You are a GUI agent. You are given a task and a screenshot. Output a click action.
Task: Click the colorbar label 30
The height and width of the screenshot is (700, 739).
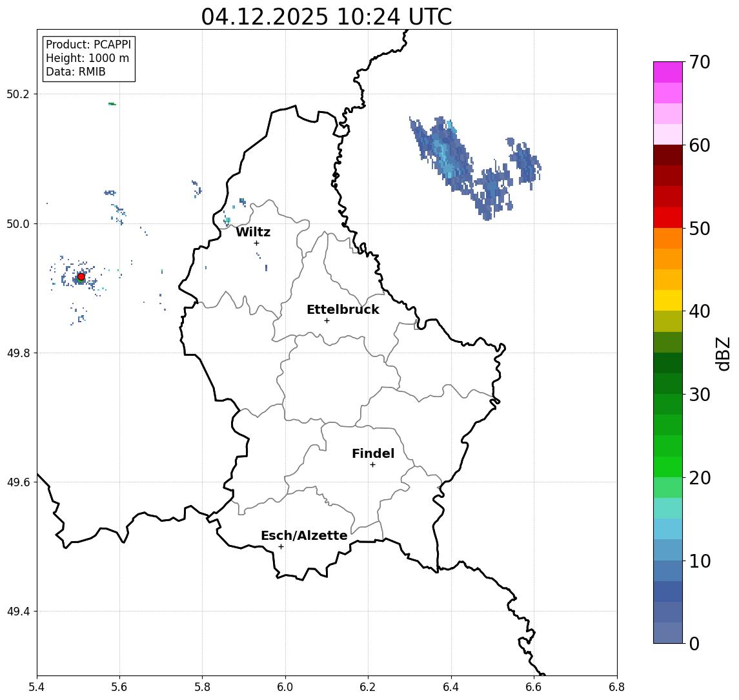pos(700,395)
